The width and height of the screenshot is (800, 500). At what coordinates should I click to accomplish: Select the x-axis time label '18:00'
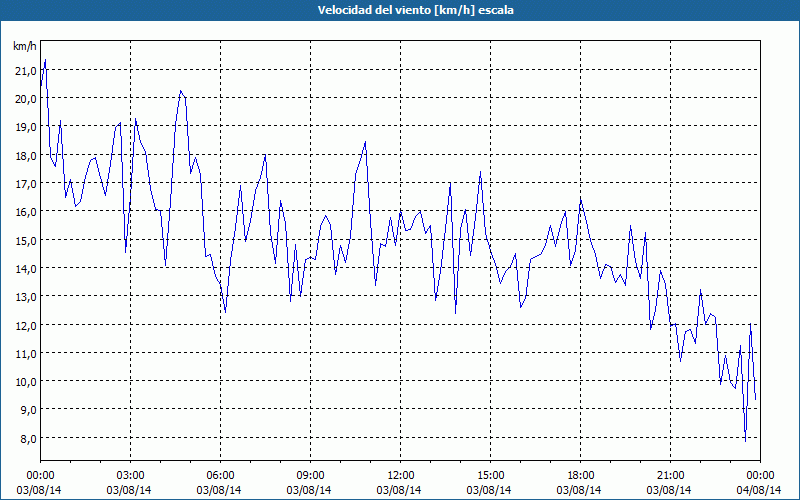(x=581, y=476)
